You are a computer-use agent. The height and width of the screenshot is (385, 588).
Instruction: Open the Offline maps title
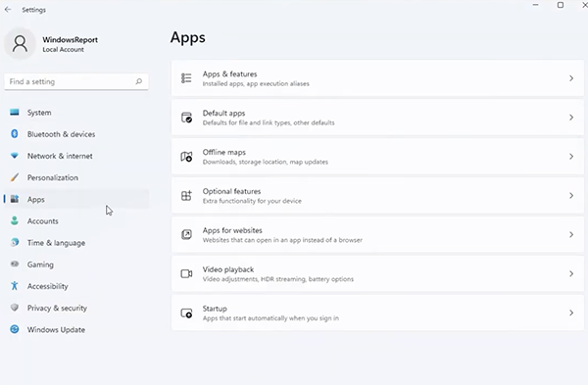pyautogui.click(x=224, y=152)
